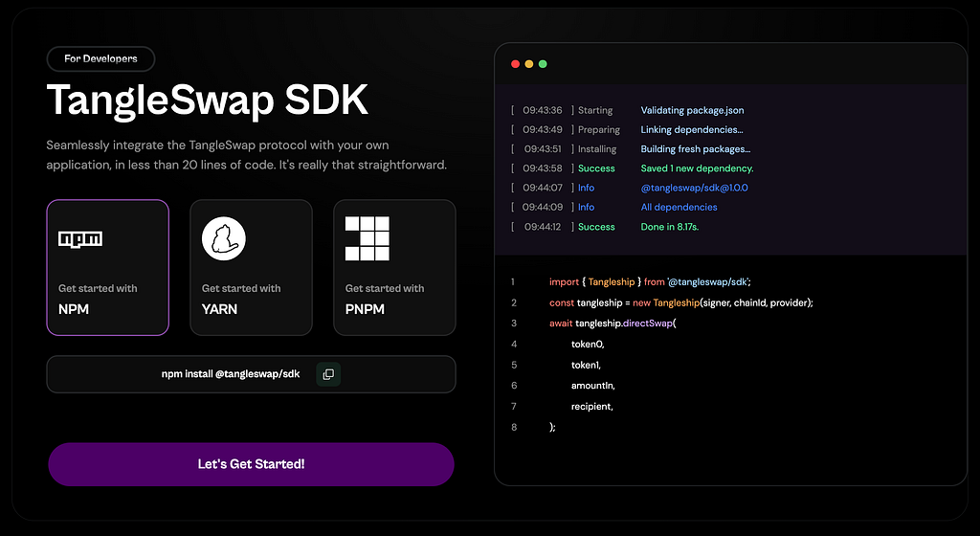Click the All dependencies log message
This screenshot has height=536, width=980.
coord(679,207)
